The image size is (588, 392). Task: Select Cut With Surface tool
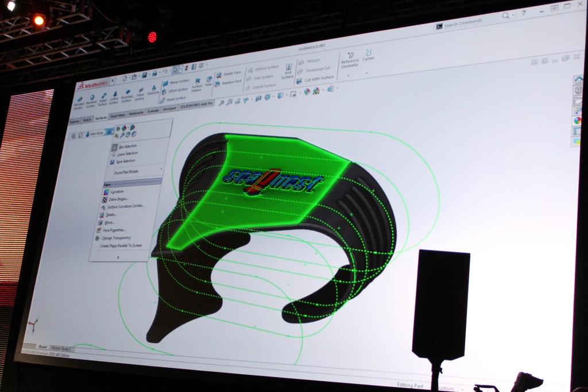[x=315, y=78]
